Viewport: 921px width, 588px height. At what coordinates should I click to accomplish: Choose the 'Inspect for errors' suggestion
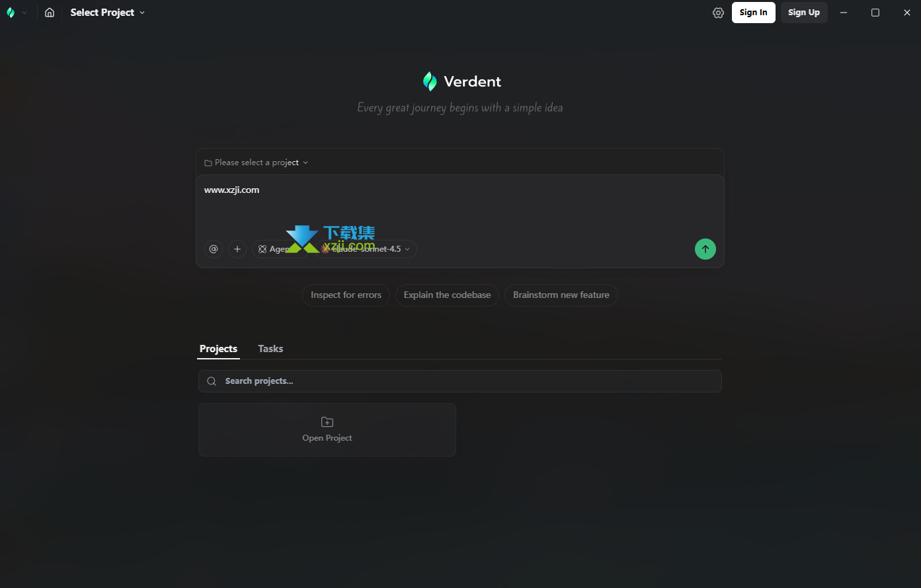(x=346, y=295)
